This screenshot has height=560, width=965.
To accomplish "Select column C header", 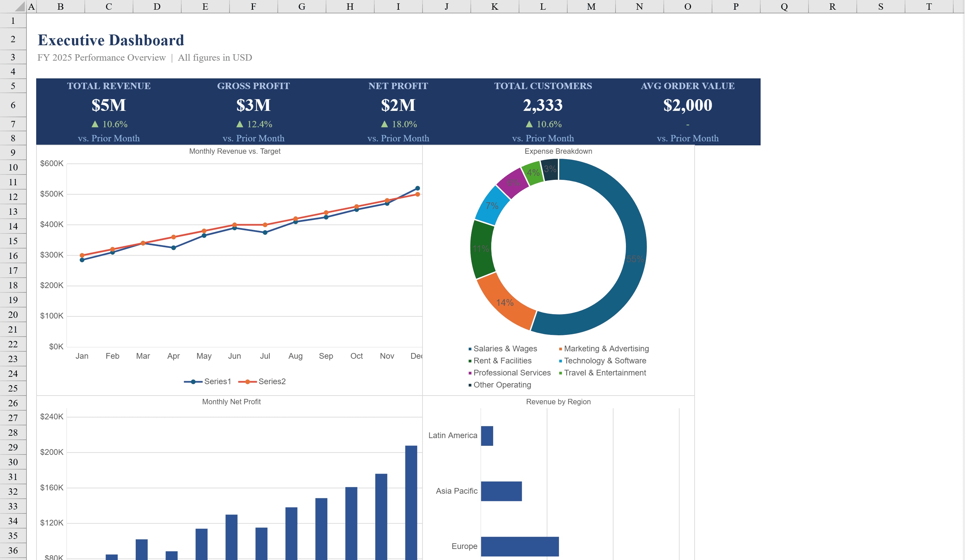I will tap(108, 6).
